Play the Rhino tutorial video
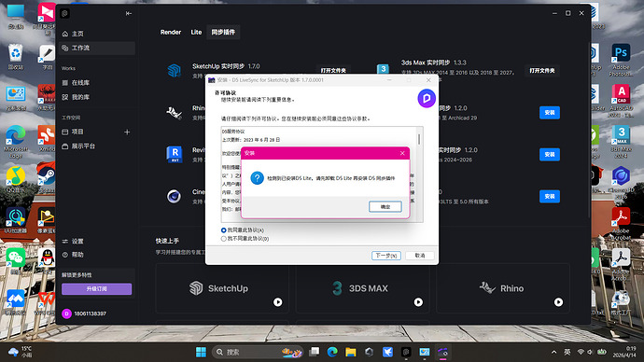Screen dimensions: 644x362 (x=558, y=302)
